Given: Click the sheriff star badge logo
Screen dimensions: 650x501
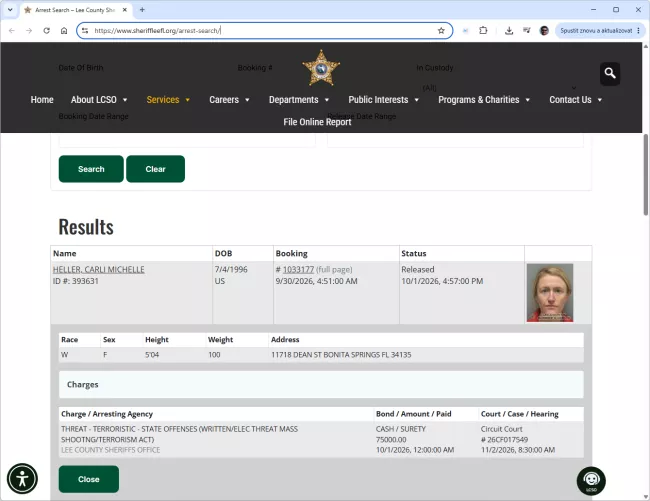Looking at the screenshot, I should pyautogui.click(x=321, y=68).
